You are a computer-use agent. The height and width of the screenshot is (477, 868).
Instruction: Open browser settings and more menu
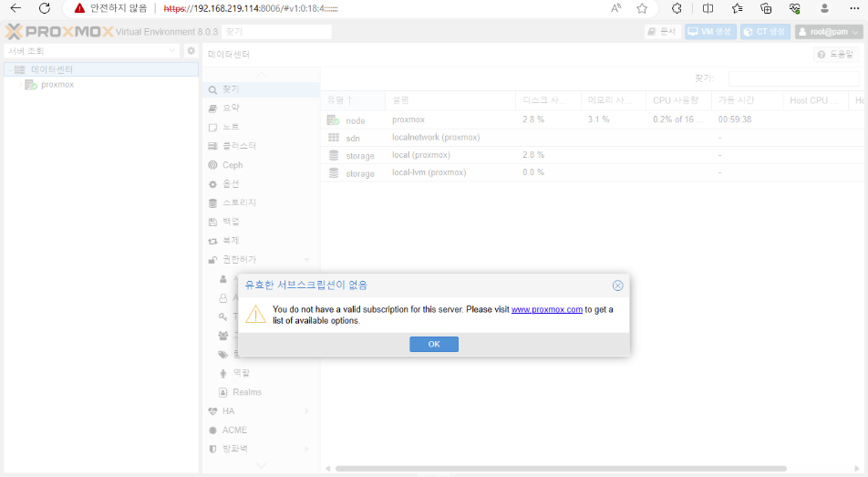coord(854,8)
